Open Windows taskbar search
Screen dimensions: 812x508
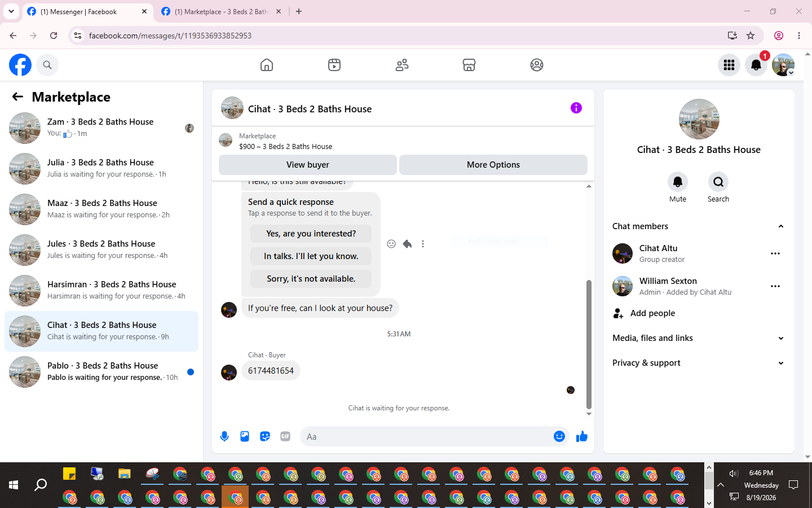click(x=41, y=485)
